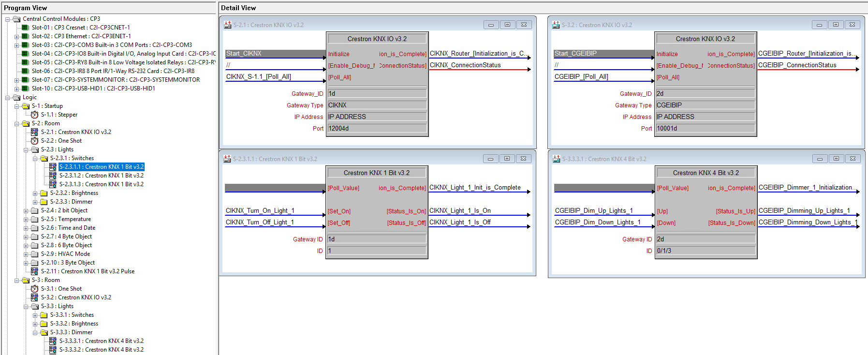Select S-3 Room tree item

click(x=46, y=280)
